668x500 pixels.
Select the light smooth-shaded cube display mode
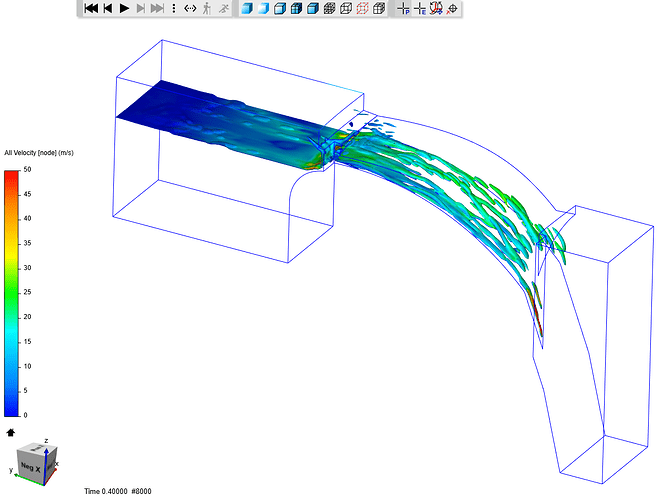pos(263,8)
